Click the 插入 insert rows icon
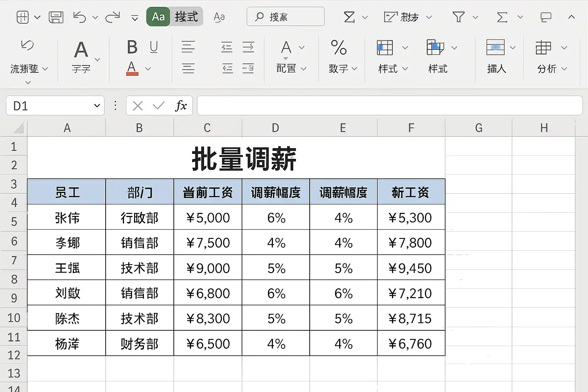The height and width of the screenshot is (392, 588). pos(495,47)
